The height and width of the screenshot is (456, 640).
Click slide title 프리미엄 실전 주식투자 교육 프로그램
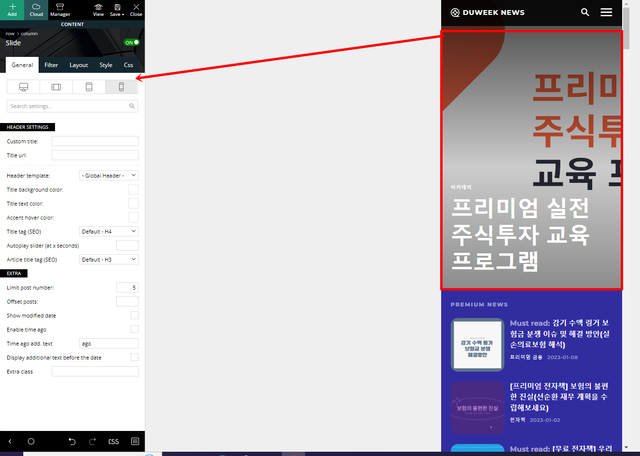click(x=520, y=234)
